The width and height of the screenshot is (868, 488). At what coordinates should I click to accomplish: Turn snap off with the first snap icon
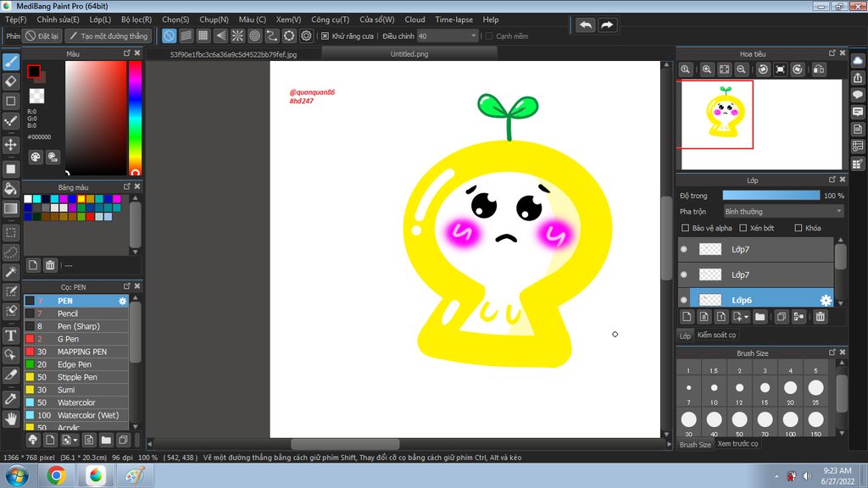tap(169, 36)
